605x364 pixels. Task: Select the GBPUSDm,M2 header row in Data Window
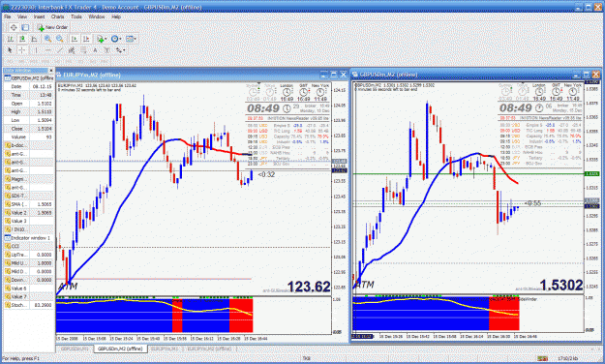pyautogui.click(x=28, y=78)
